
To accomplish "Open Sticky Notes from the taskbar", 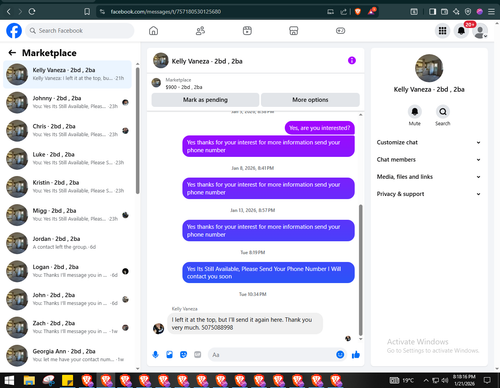I will pyautogui.click(x=68, y=380).
